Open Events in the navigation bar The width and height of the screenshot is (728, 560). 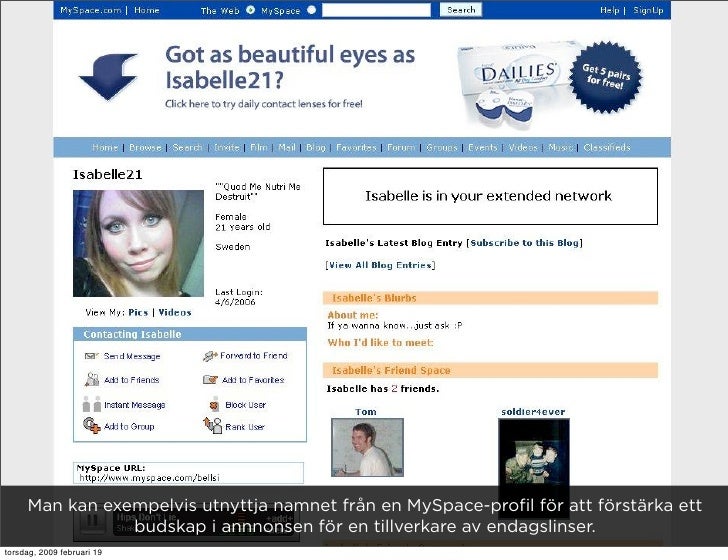(x=482, y=147)
